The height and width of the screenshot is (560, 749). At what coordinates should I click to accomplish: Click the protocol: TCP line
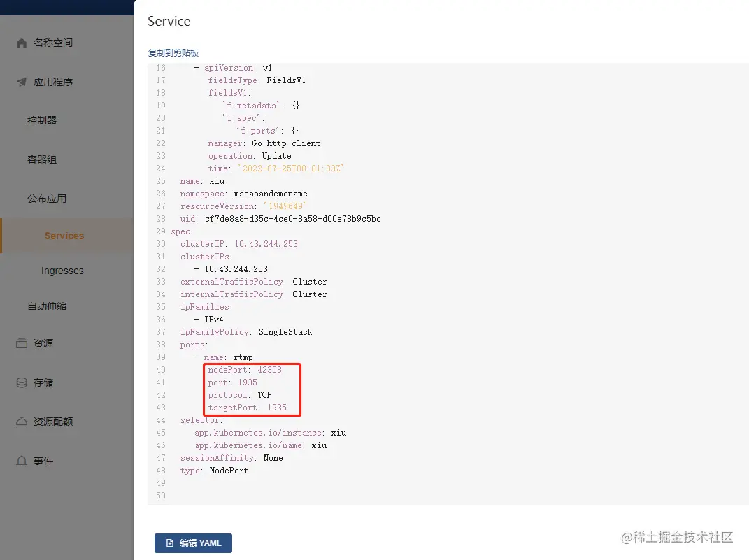click(x=240, y=395)
